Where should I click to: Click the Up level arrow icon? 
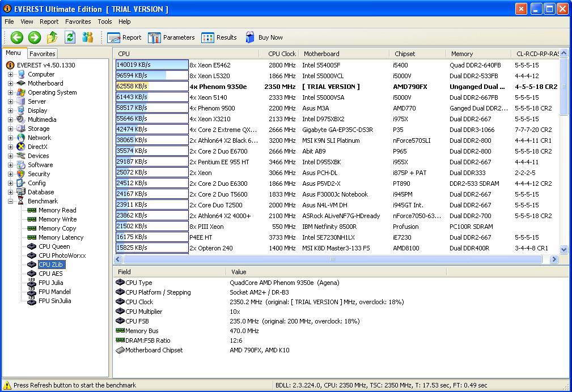pyautogui.click(x=52, y=37)
